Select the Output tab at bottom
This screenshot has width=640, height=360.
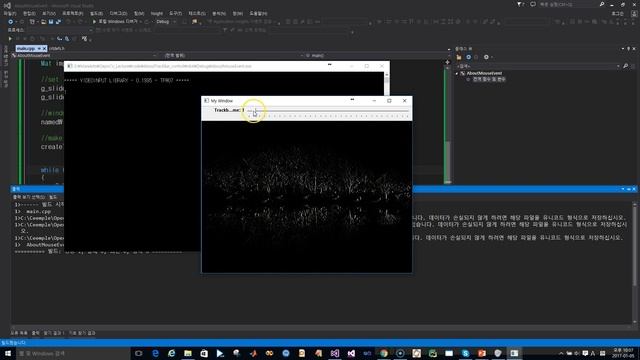click(36, 333)
